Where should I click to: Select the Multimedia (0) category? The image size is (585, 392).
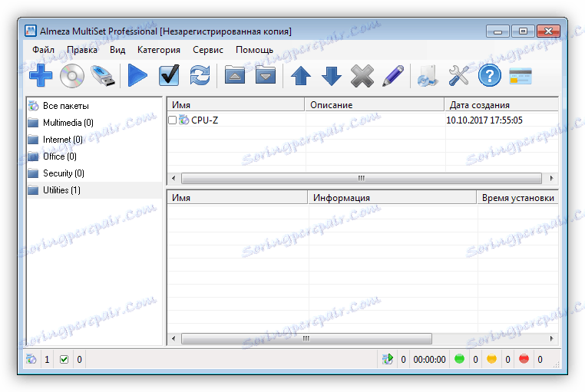[x=94, y=123]
